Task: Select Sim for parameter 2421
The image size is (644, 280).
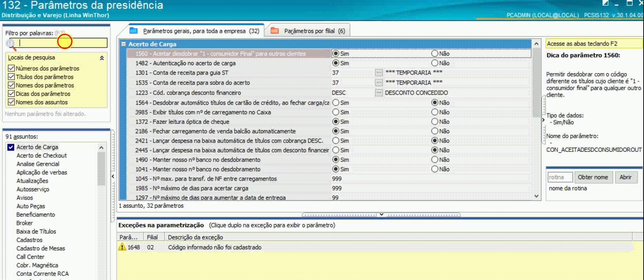Action: click(336, 141)
